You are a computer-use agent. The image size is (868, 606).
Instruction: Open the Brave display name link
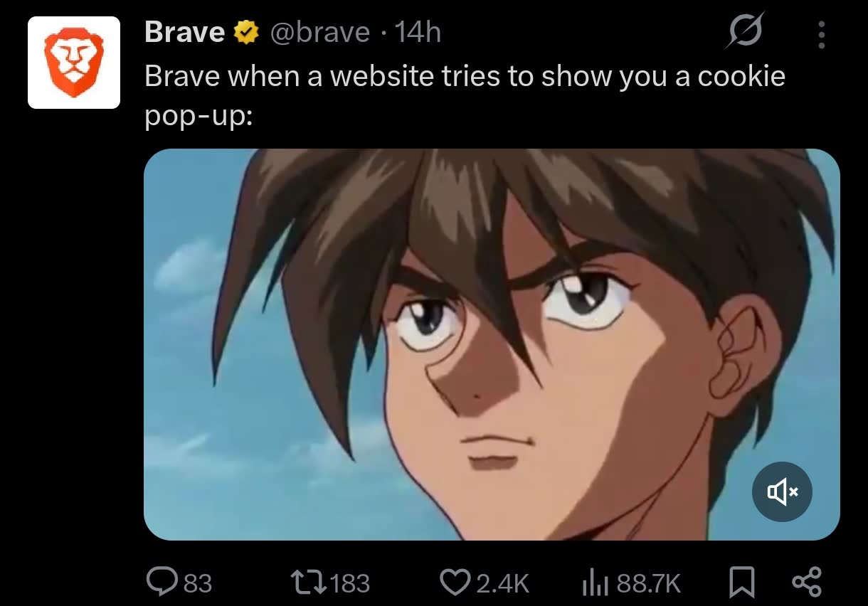[184, 32]
